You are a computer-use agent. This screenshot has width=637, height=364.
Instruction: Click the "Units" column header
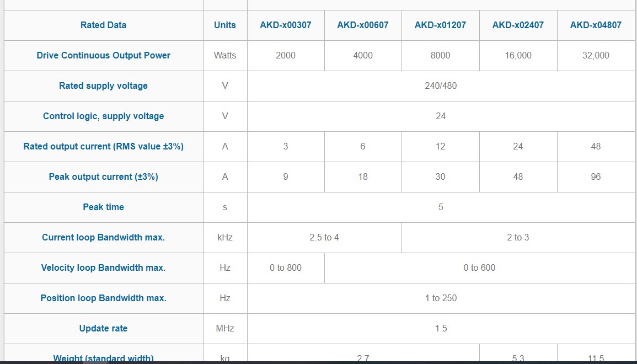point(224,25)
